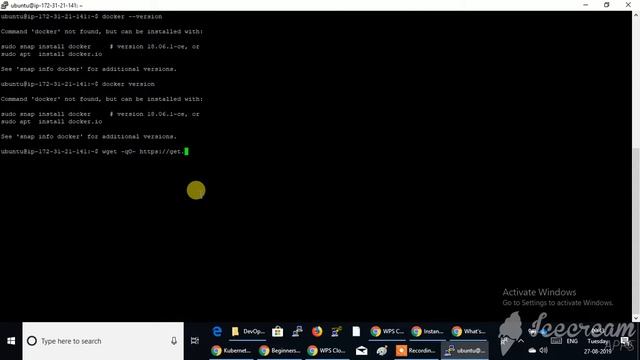Click the first 'docker --version' command text

pyautogui.click(x=132, y=16)
